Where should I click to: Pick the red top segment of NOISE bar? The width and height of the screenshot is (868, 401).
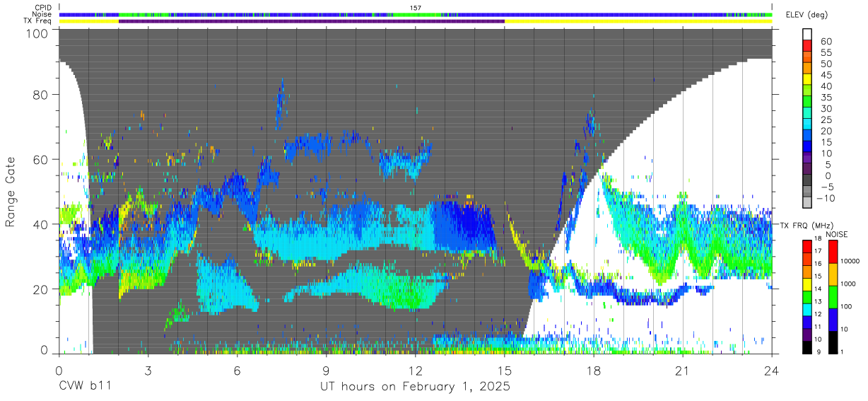pos(832,252)
